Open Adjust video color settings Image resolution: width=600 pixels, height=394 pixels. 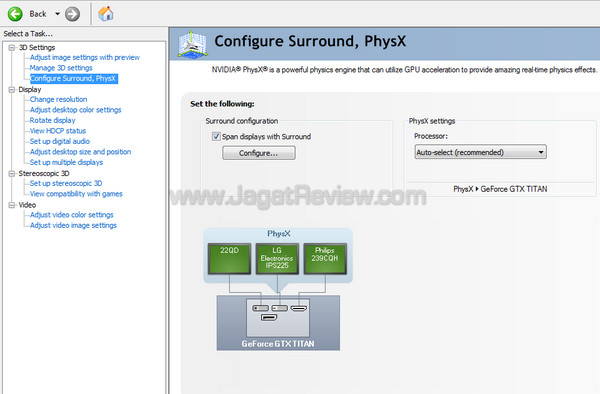[72, 215]
